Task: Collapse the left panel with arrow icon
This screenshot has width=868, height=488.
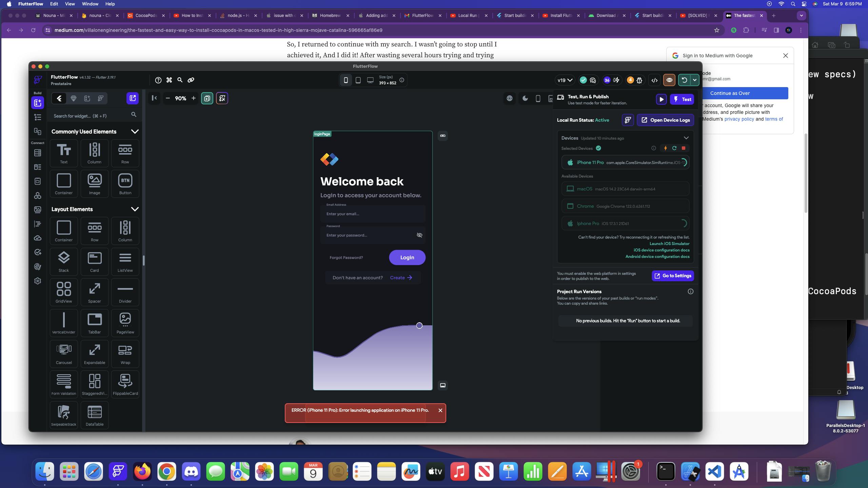Action: coord(154,98)
